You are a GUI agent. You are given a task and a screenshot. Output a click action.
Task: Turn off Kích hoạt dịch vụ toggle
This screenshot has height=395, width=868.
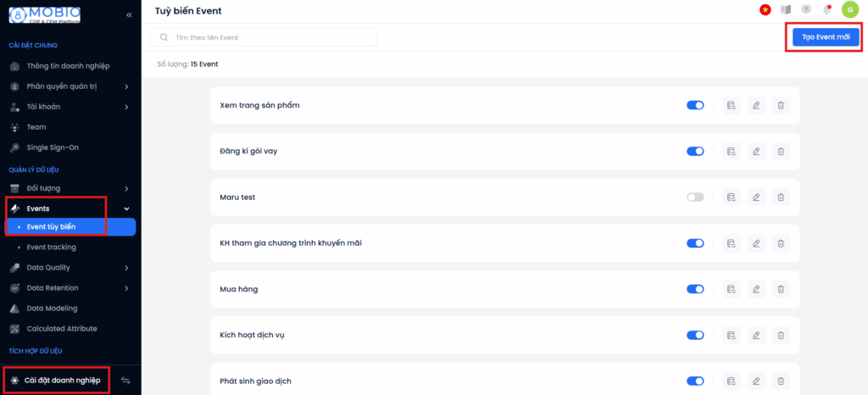[x=695, y=335]
